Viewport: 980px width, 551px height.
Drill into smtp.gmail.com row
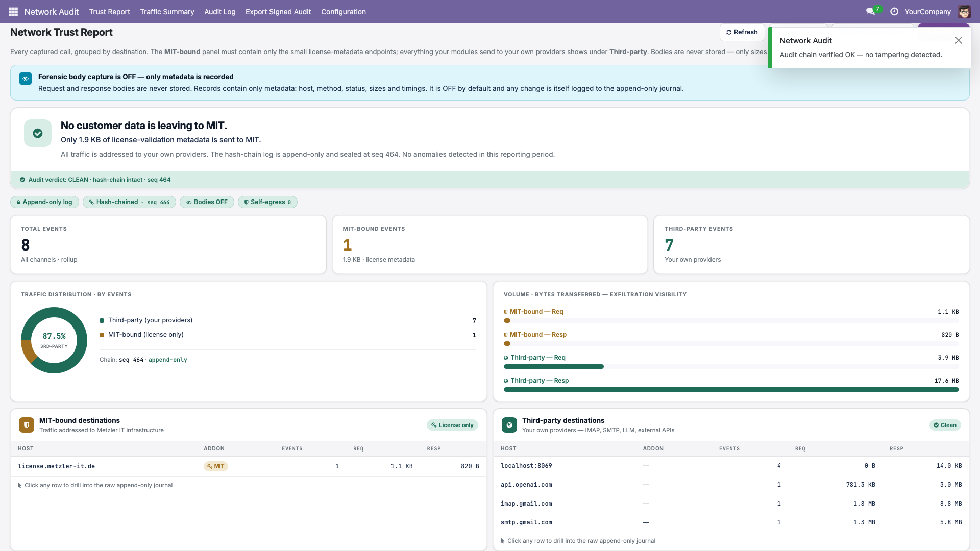click(731, 522)
